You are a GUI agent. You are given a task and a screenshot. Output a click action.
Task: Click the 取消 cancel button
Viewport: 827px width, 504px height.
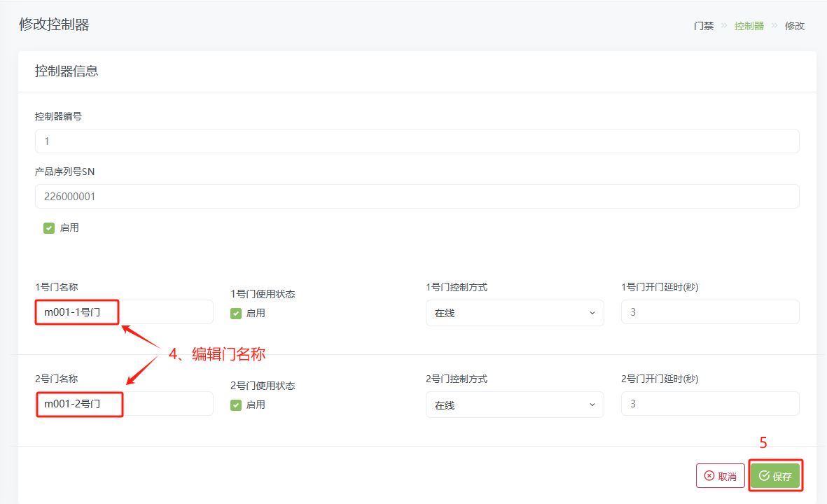click(x=721, y=476)
